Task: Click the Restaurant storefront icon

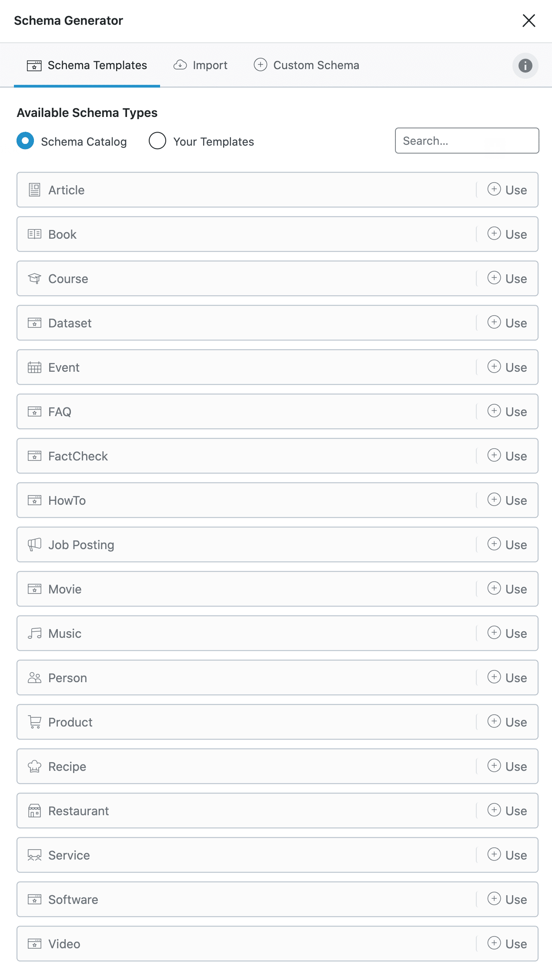Action: click(x=34, y=811)
